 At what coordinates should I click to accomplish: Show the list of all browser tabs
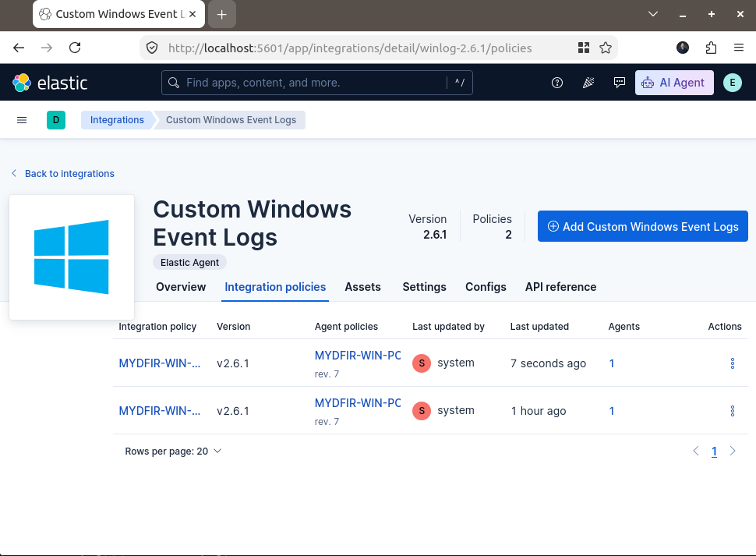[653, 14]
